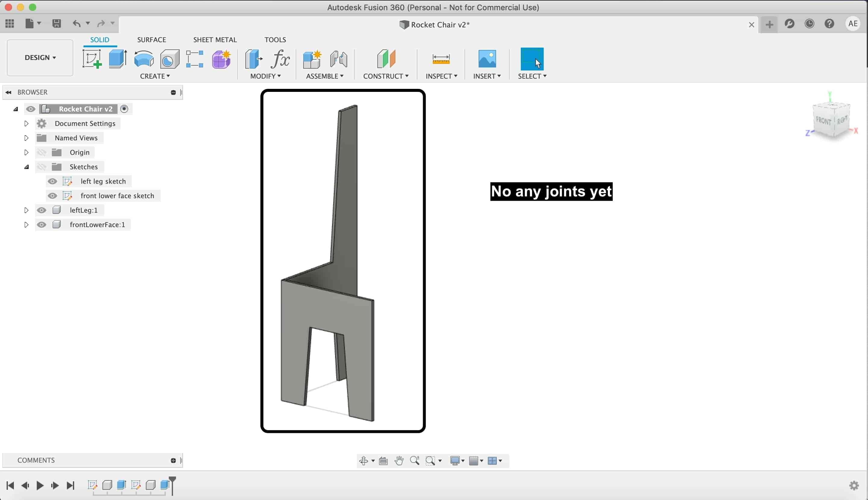
Task: Click the Save icon
Action: click(x=56, y=23)
